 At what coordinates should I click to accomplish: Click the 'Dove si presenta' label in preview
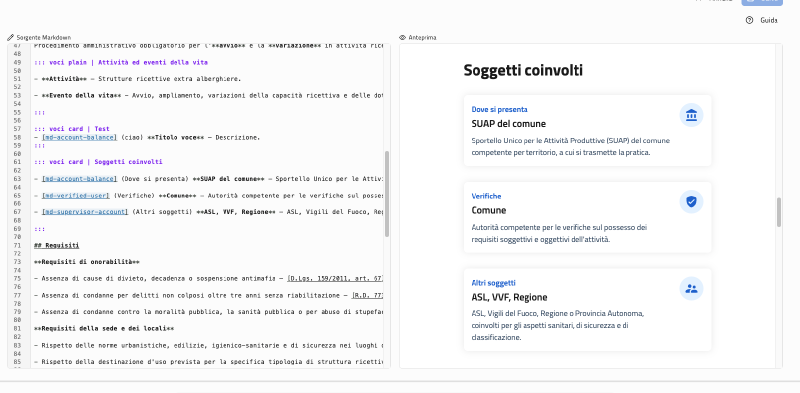[499, 109]
